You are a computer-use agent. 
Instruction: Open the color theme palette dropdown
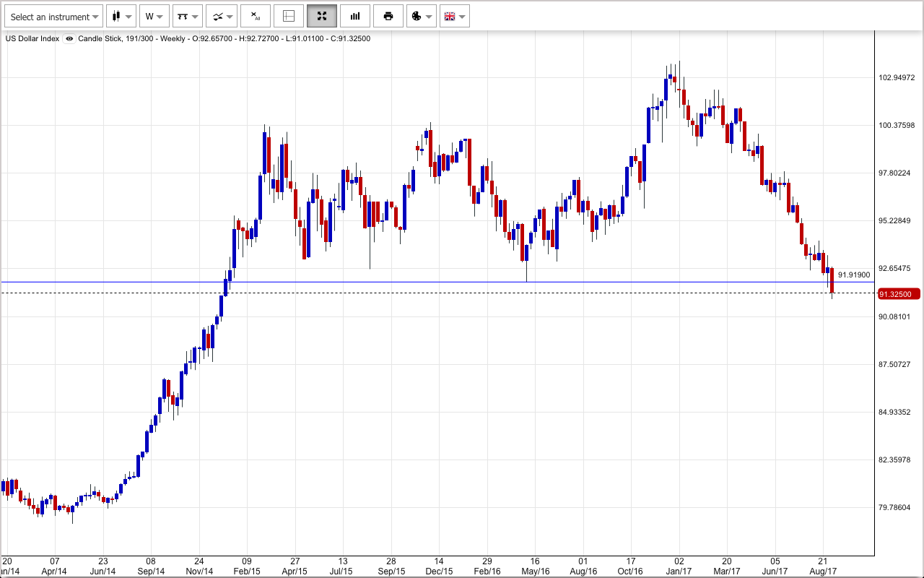[422, 17]
